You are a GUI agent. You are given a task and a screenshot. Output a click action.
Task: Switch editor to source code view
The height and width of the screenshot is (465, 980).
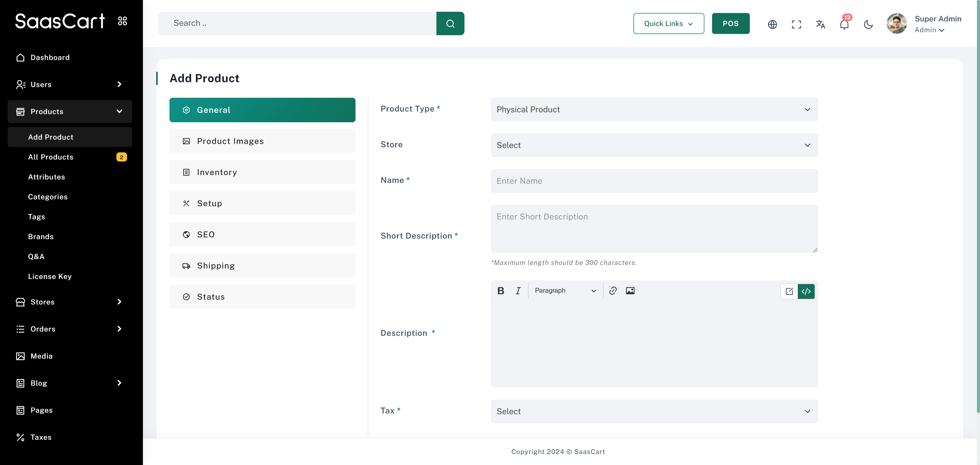pos(806,291)
